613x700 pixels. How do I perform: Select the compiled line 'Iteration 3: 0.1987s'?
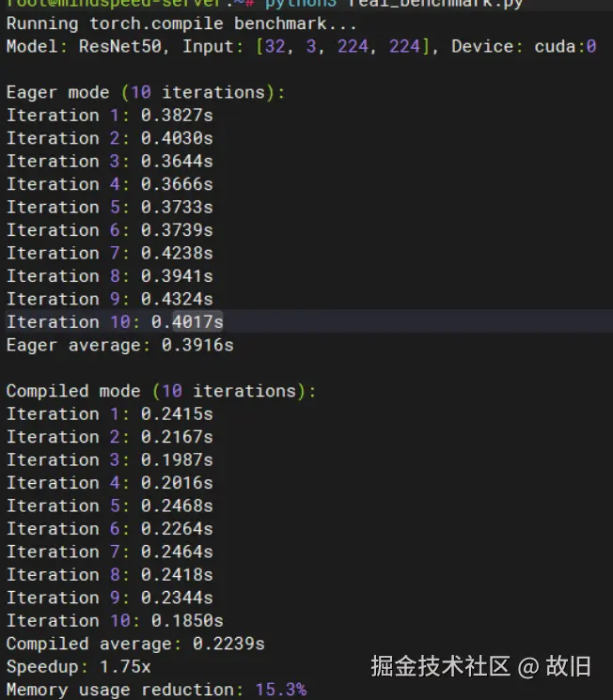click(109, 459)
